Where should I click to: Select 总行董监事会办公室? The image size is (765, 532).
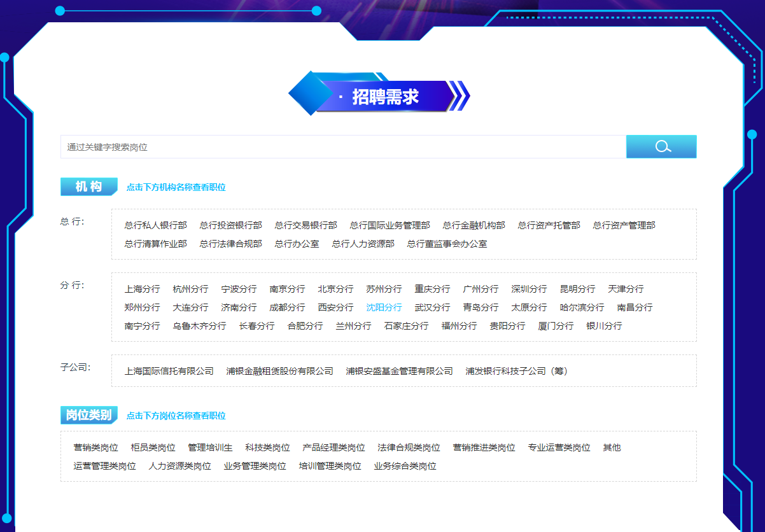click(447, 244)
